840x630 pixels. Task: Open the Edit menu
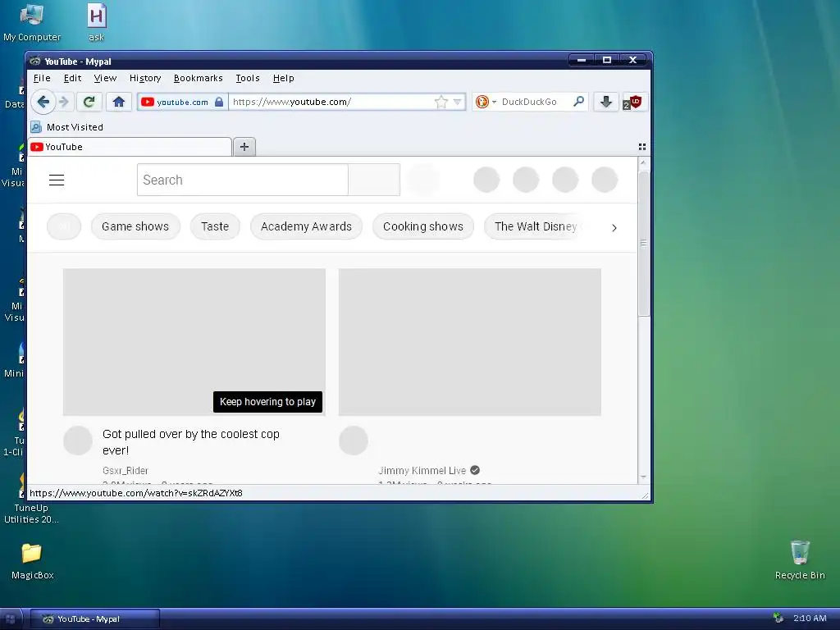point(72,78)
